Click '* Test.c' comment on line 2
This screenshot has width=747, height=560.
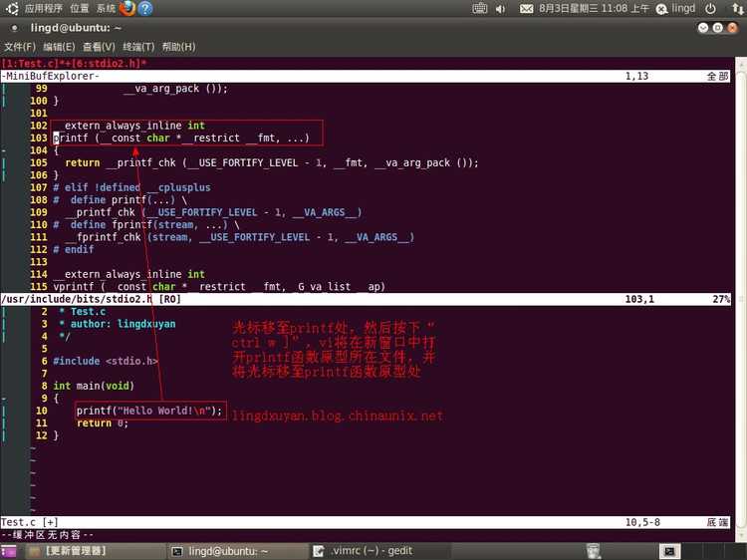click(83, 312)
